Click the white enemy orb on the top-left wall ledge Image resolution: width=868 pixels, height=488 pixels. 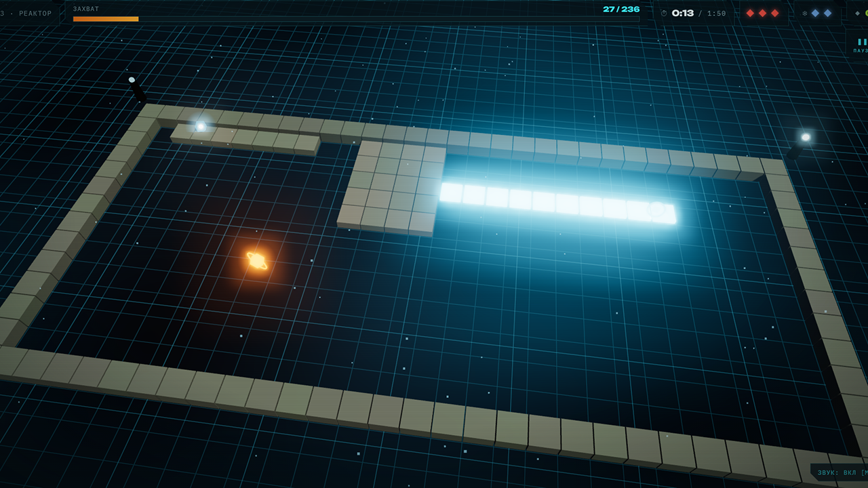tap(201, 126)
